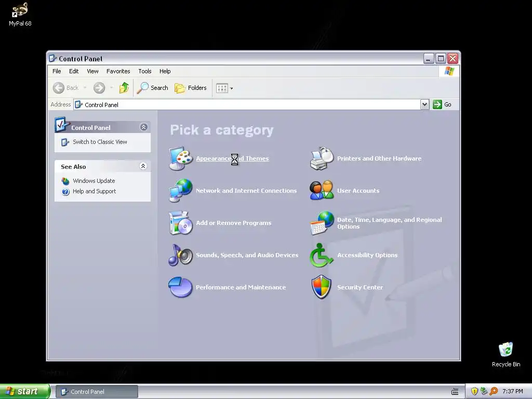Click the Control Panel window title bar icon
Viewport: 532px width, 399px height.
click(x=52, y=58)
